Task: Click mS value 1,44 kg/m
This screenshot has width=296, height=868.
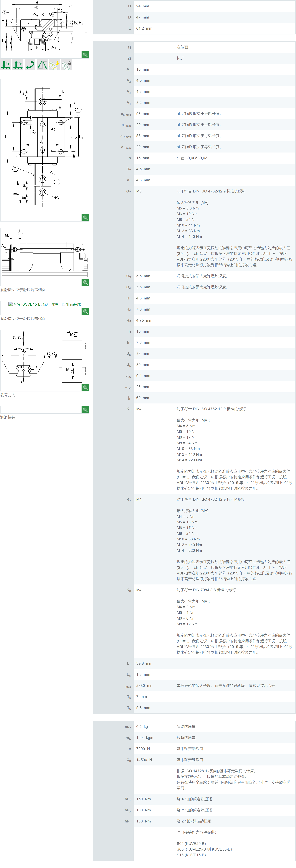Action: point(145,738)
